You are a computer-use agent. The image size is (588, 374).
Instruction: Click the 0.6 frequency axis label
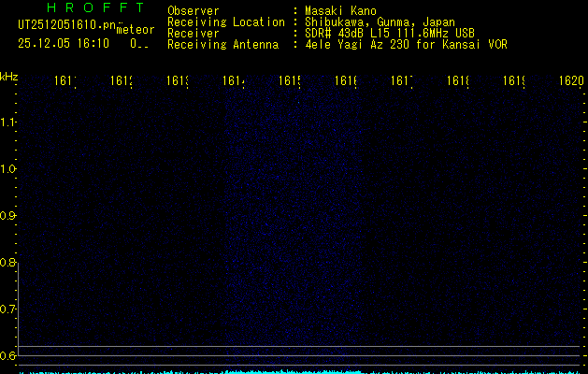tap(7, 355)
